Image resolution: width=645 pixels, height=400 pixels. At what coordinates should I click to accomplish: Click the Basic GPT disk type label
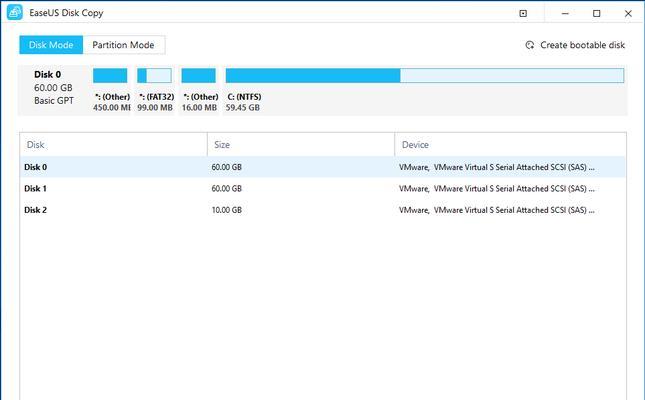[54, 100]
